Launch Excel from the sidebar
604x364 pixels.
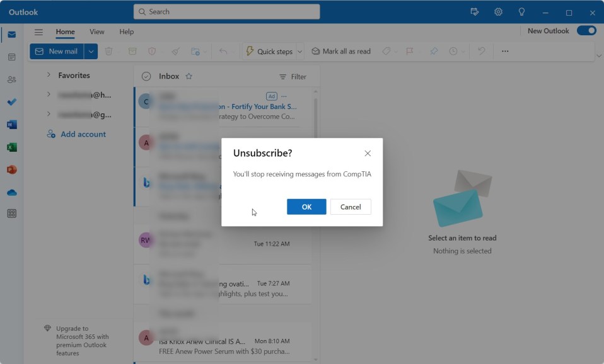click(11, 147)
